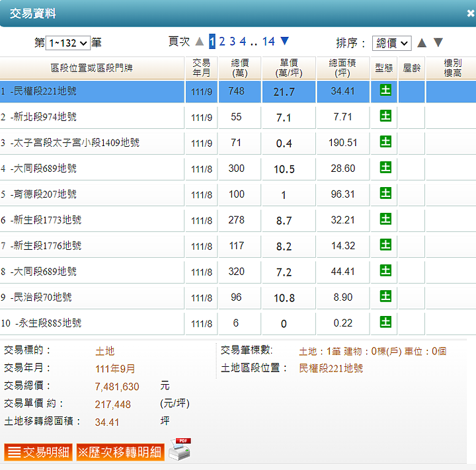Click the land type icon in the 民治段70地號 row
Screen dimensions: 476x470
point(385,297)
